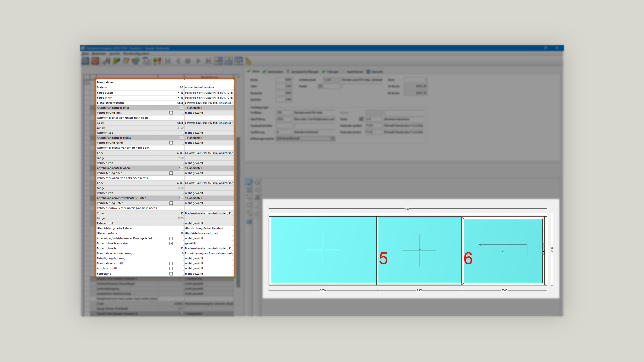644x362 pixels.
Task: Switch to the Konstruktion tab
Action: pos(273,72)
